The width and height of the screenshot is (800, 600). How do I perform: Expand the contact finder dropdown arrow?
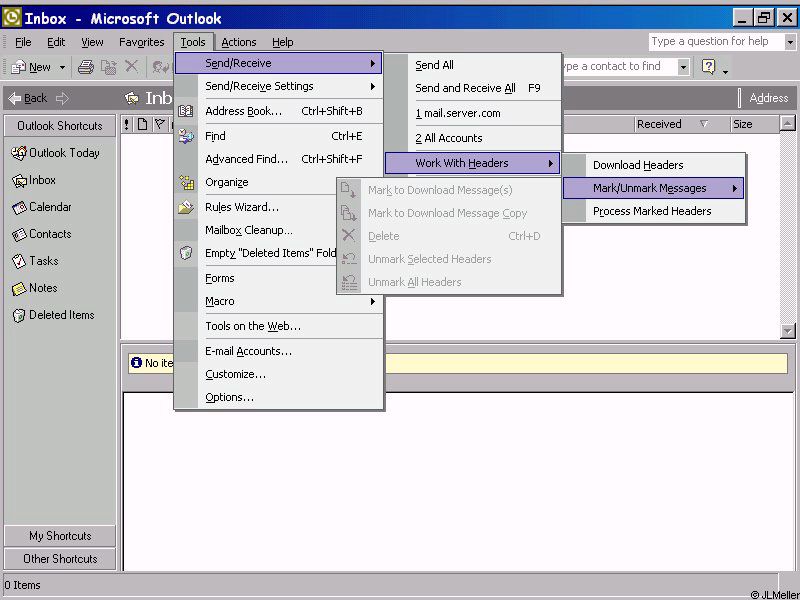pos(683,67)
